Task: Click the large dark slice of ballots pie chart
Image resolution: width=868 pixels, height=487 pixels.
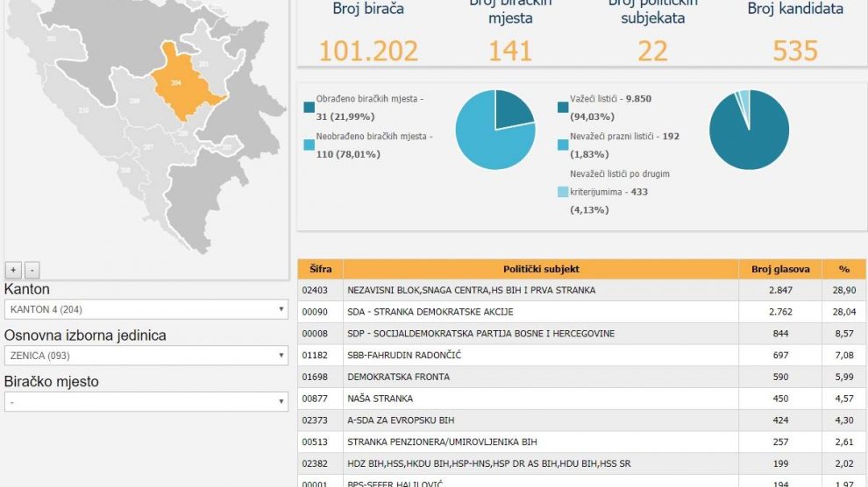Action: point(750,136)
